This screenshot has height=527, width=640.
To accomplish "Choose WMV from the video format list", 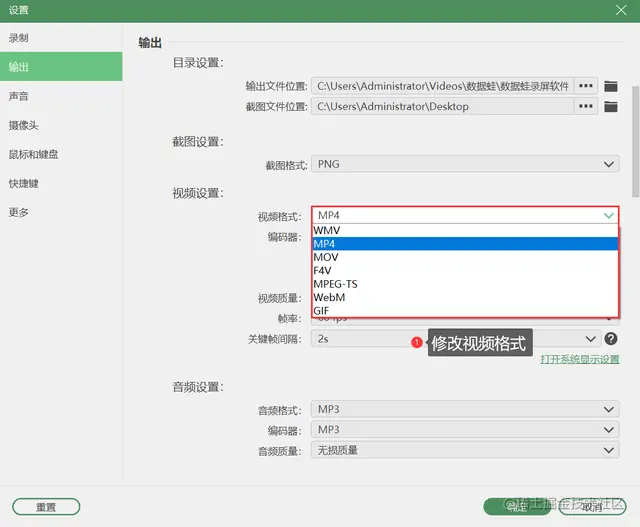I will [465, 230].
